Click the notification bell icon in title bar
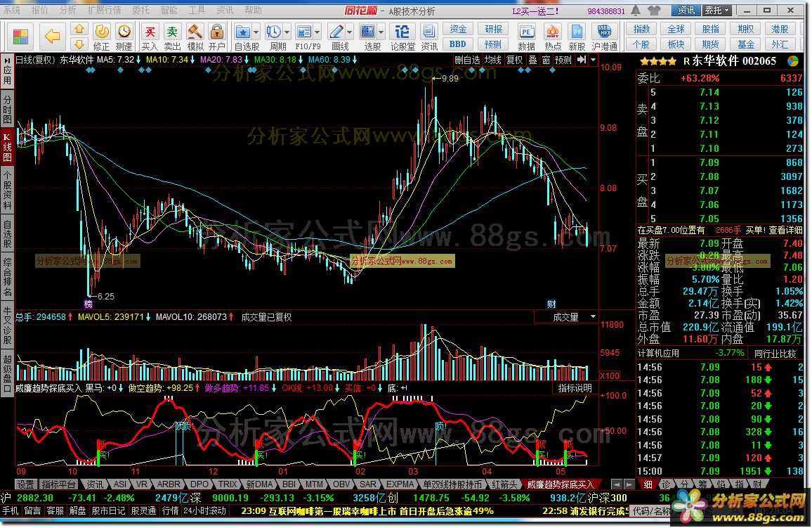Image resolution: width=812 pixels, height=528 pixels. 636,11
